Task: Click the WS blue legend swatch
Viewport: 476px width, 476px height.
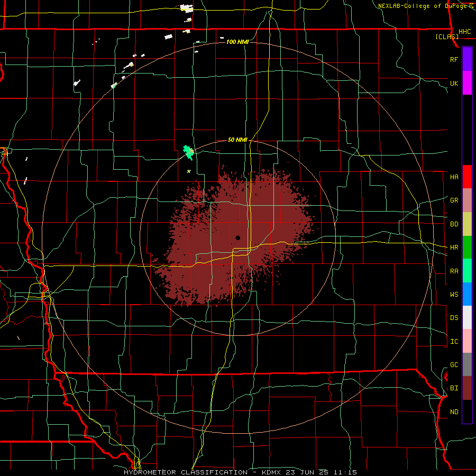Action: click(x=467, y=294)
